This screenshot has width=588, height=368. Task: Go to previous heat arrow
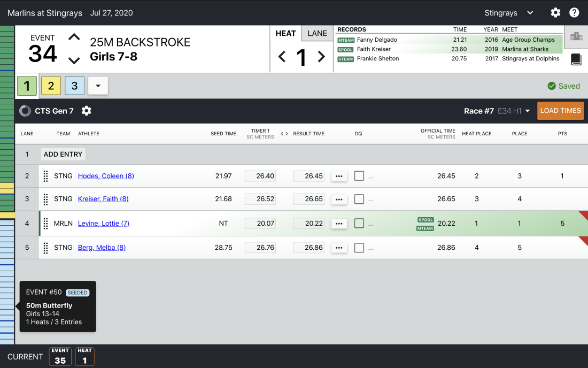coord(282,57)
